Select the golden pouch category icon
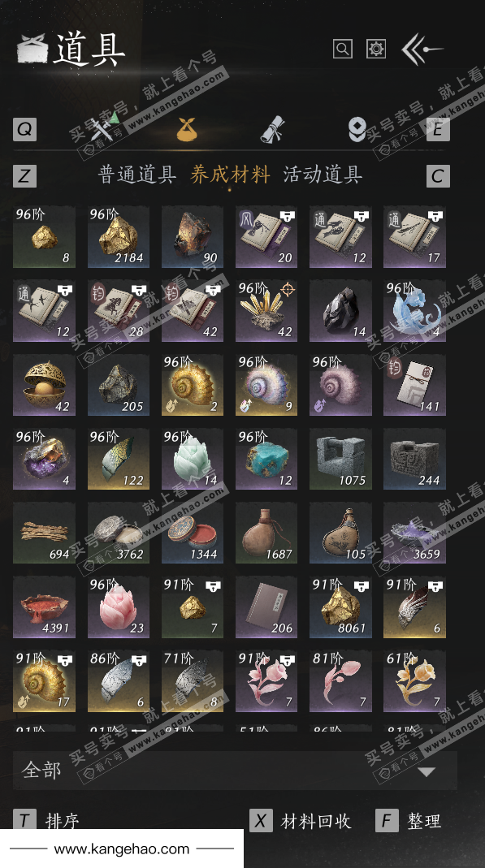Image resolution: width=485 pixels, height=868 pixels. point(187,129)
